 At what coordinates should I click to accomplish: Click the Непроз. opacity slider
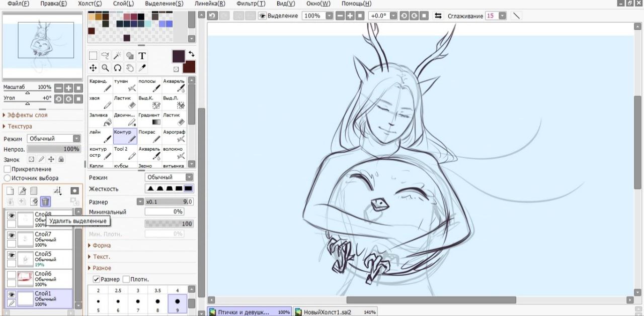(x=54, y=149)
